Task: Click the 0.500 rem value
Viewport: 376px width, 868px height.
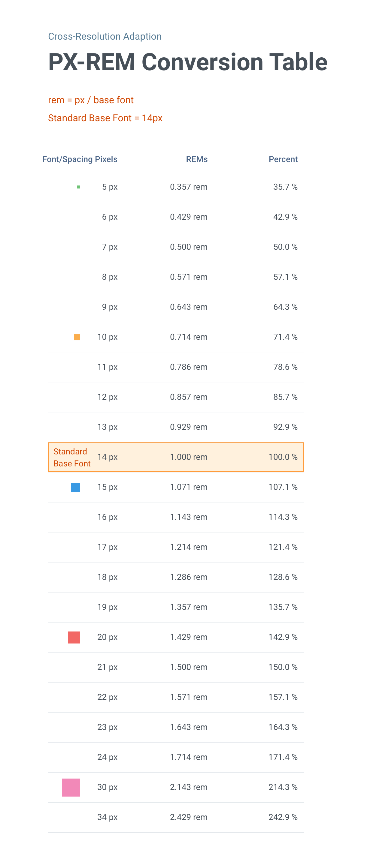Action: coord(189,247)
